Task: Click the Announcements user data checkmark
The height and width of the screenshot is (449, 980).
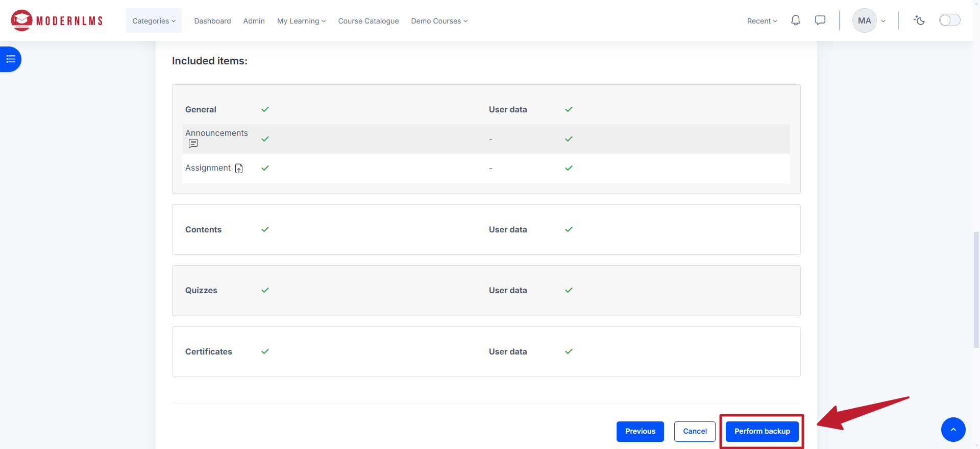Action: [x=569, y=139]
